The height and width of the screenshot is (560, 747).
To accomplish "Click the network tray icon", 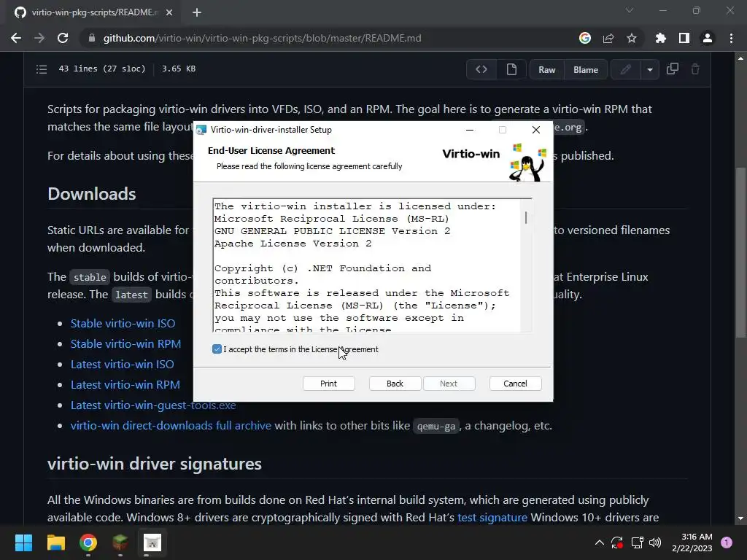I will [637, 542].
